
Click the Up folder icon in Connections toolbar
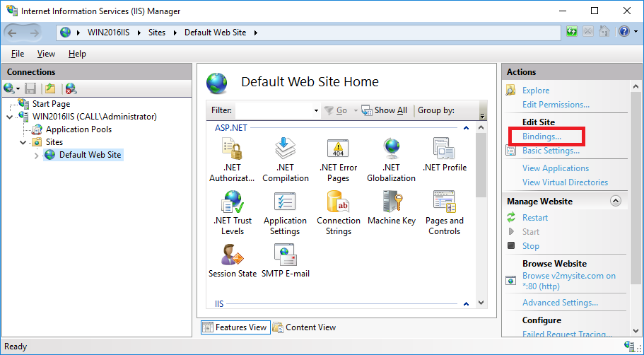tap(50, 88)
